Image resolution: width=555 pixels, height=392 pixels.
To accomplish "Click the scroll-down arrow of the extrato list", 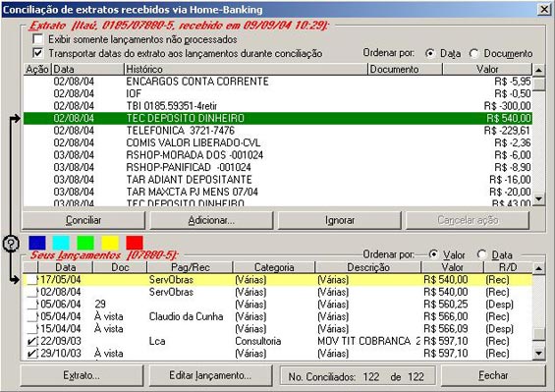I will [x=538, y=198].
